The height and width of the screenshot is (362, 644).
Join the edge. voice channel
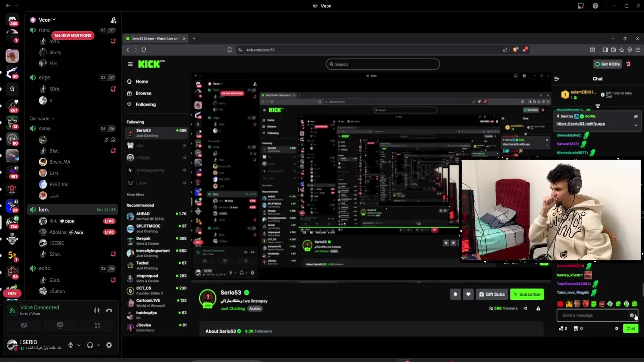click(72, 77)
